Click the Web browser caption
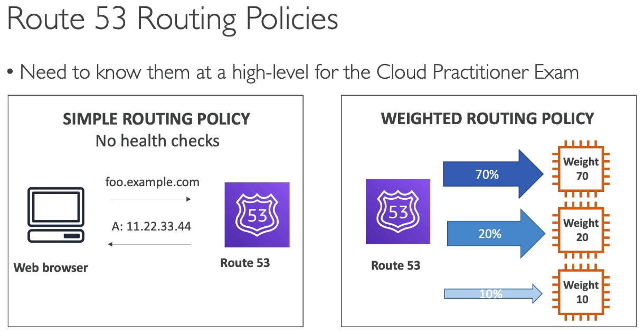The height and width of the screenshot is (332, 644). click(51, 267)
